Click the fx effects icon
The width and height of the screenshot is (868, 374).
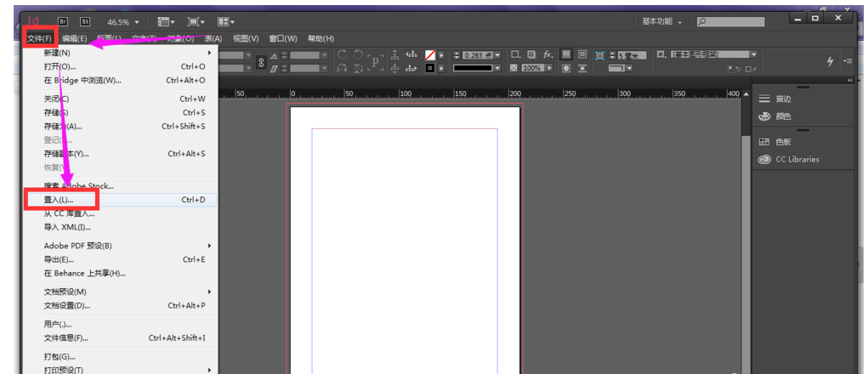coord(548,54)
